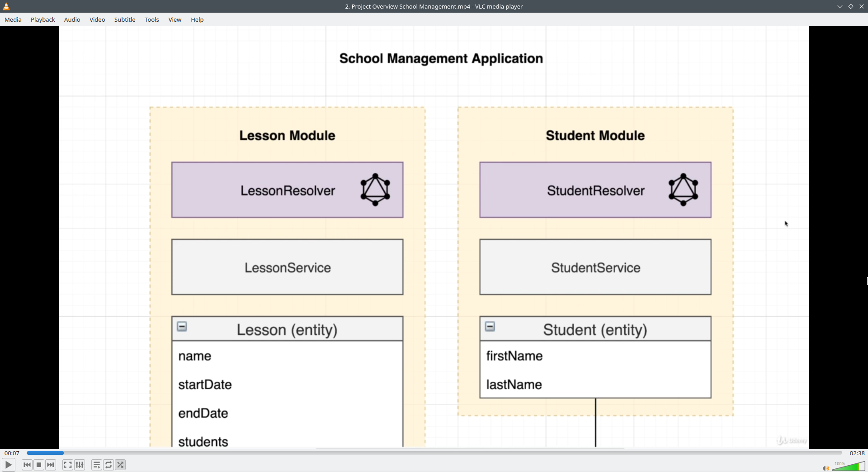Toggle random shuffle playback

pyautogui.click(x=120, y=465)
